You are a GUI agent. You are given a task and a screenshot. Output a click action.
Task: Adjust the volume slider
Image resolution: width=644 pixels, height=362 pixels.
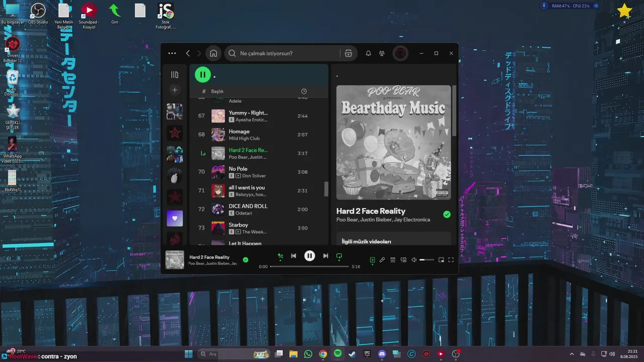pyautogui.click(x=427, y=260)
